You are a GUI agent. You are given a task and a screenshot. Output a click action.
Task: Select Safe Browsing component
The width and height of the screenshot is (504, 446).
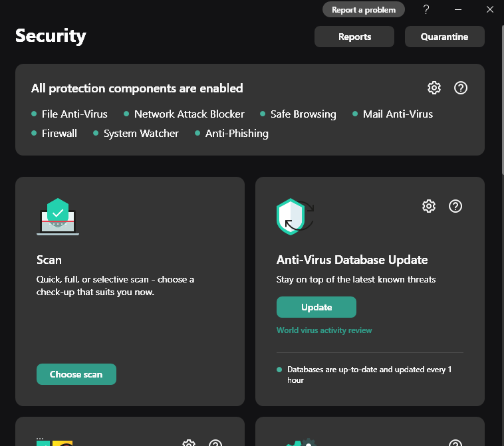303,114
